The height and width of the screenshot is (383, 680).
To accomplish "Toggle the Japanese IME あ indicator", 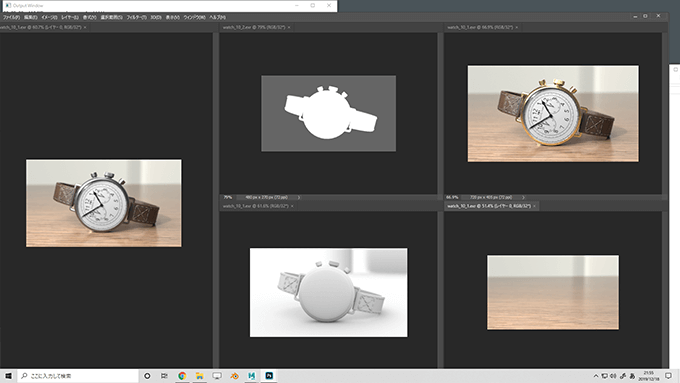I will click(632, 376).
